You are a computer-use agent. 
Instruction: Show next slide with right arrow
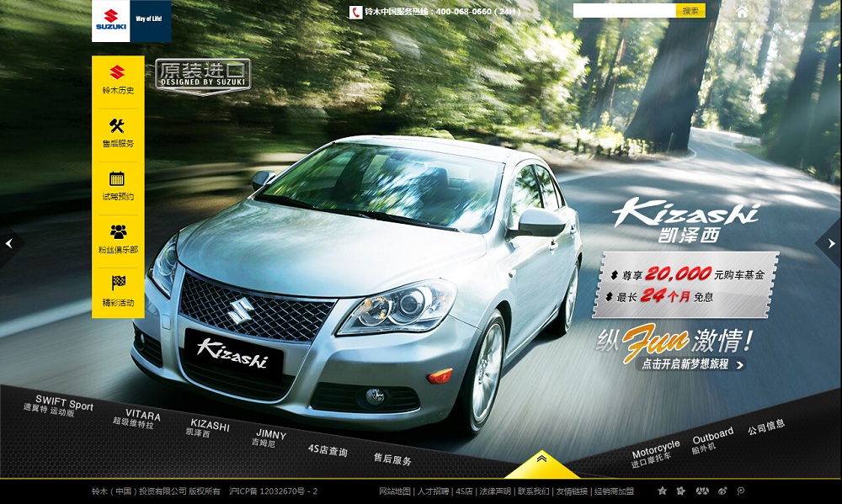pos(832,244)
